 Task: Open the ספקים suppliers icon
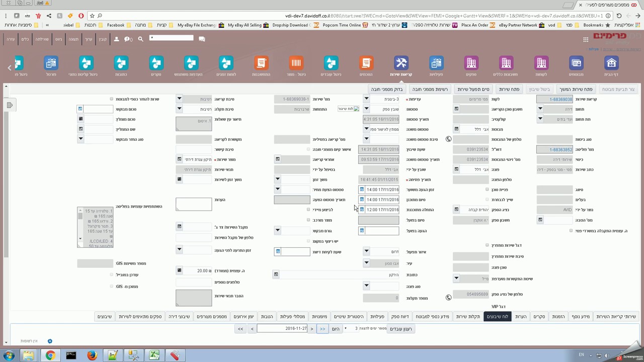471,63
